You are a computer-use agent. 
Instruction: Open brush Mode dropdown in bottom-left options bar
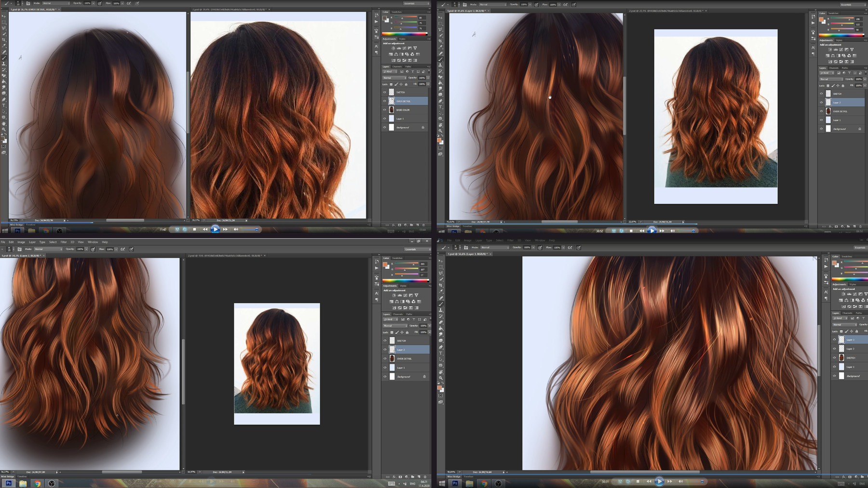tap(48, 249)
